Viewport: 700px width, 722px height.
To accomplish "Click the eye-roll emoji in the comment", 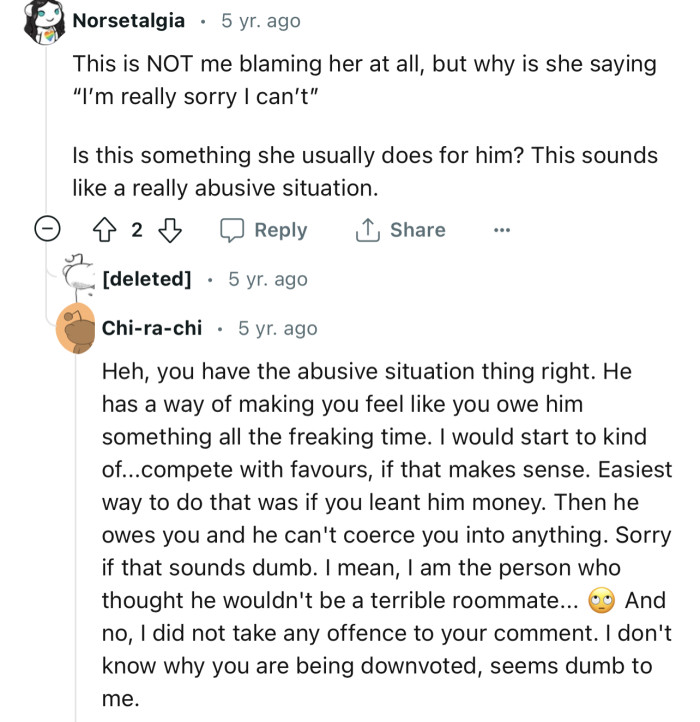I will pyautogui.click(x=601, y=601).
